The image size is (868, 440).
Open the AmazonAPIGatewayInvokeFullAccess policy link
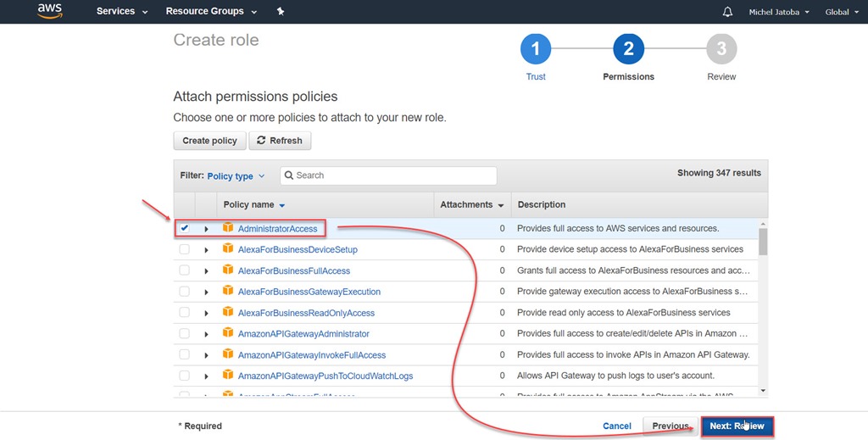click(312, 354)
